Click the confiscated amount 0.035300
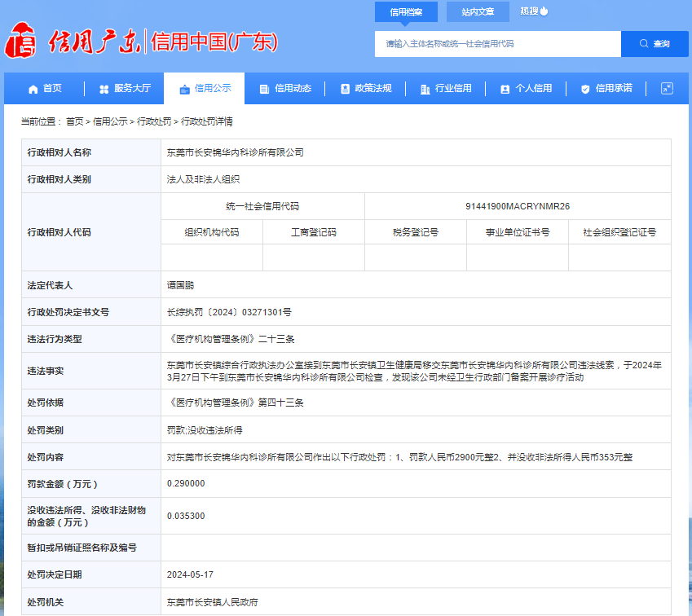The image size is (692, 616). [x=186, y=516]
